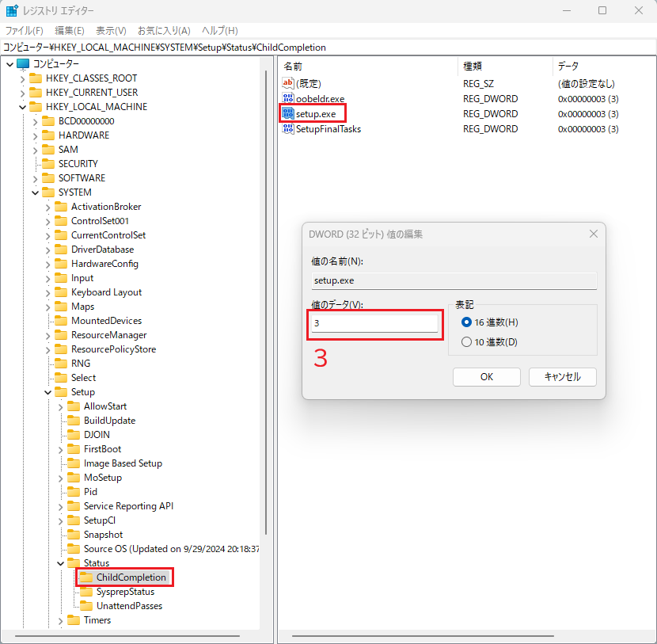Expand the HKEY_CURRENT_USER node
Image resolution: width=657 pixels, height=644 pixels.
tap(23, 93)
